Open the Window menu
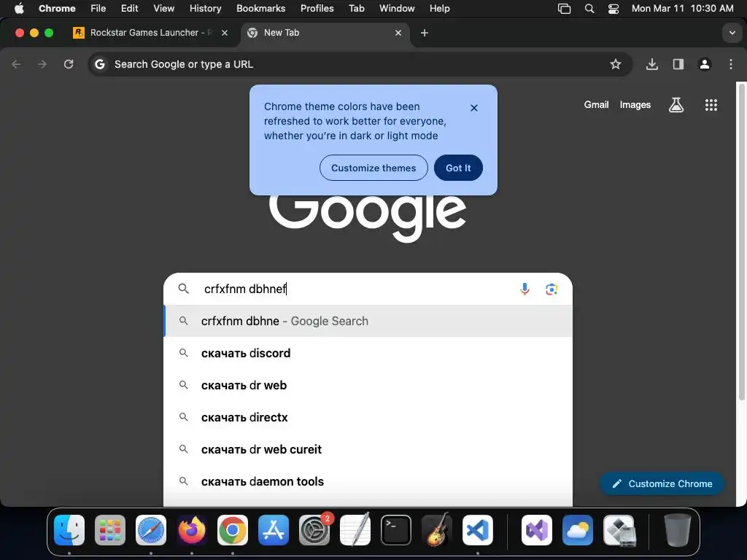Screen dimensions: 747x560 [x=397, y=9]
